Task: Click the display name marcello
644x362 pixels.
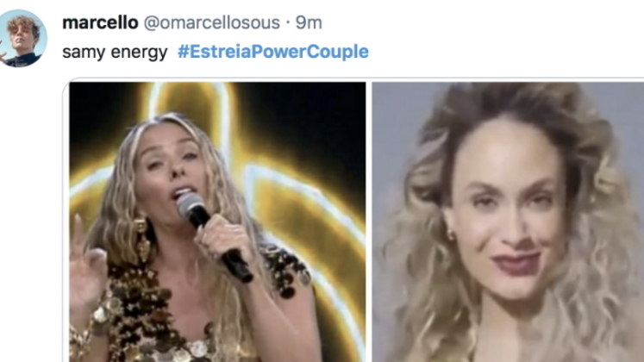Action: 100,23
